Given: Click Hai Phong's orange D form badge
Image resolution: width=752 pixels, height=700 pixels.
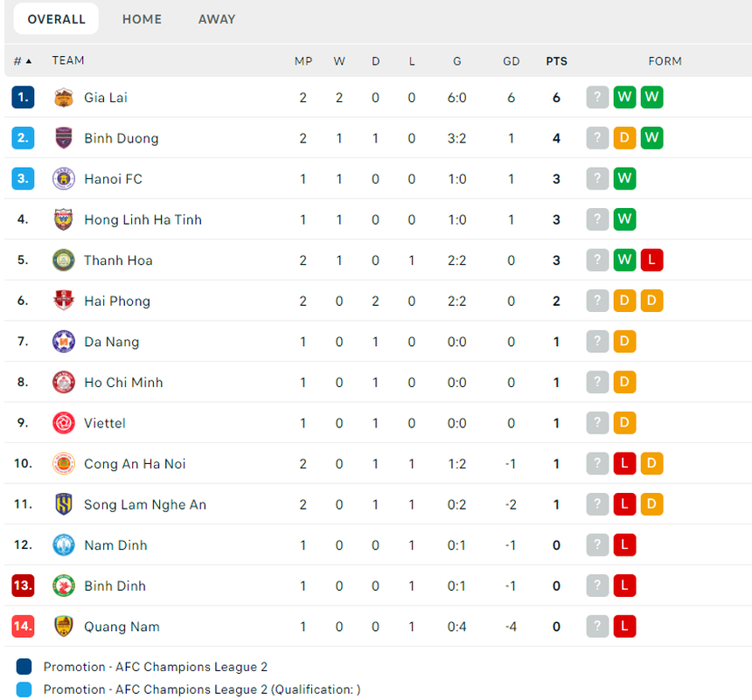Looking at the screenshot, I should [651, 301].
